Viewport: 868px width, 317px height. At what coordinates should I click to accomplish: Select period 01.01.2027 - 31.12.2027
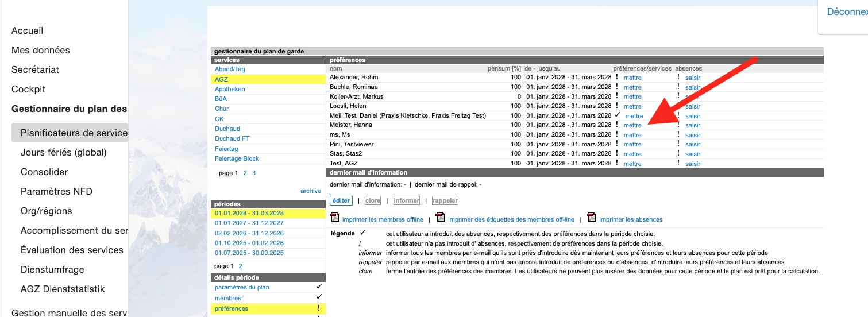(249, 223)
